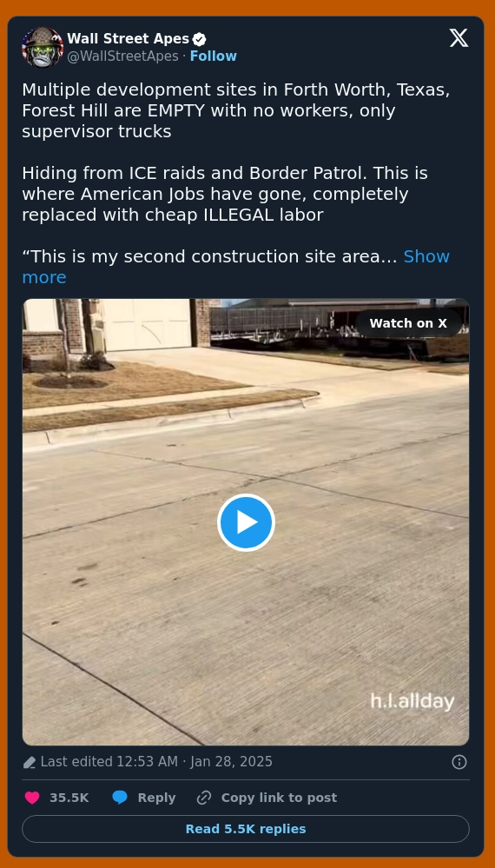Image resolution: width=495 pixels, height=868 pixels.
Task: Open the Last edited 12:53 AM timestamp
Action: 156,762
